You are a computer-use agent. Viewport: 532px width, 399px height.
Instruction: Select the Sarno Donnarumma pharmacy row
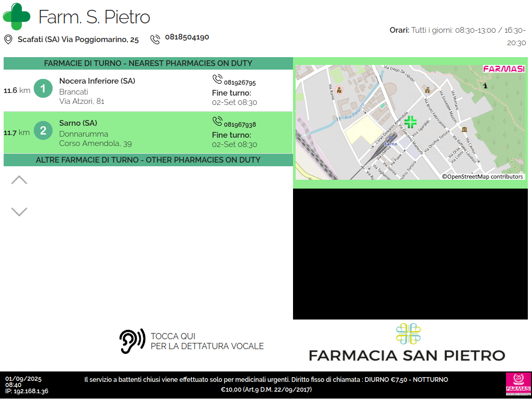tap(148, 133)
